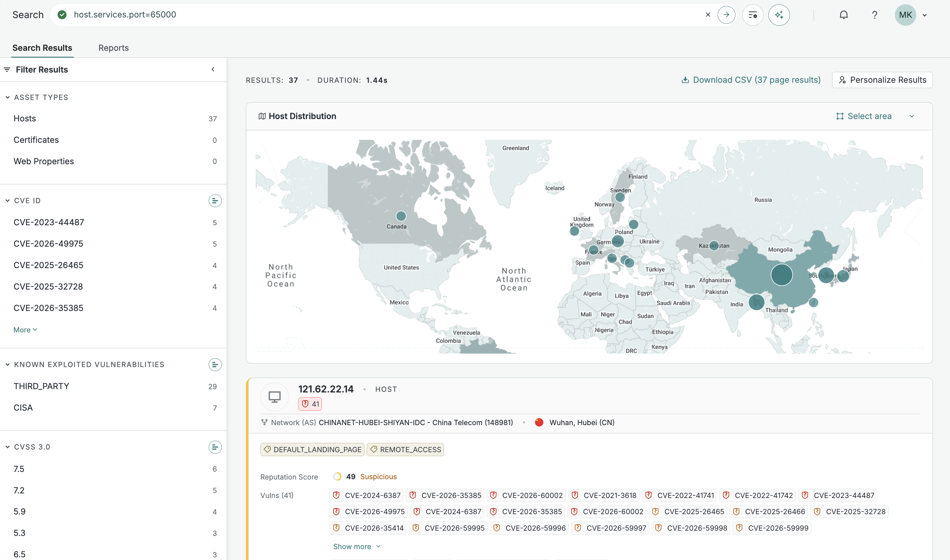Open the Select area dropdown chevron

912,116
